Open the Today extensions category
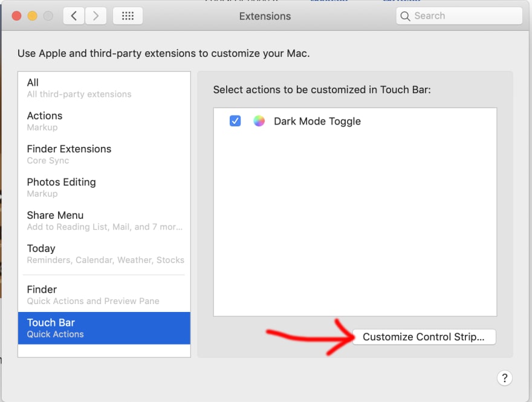This screenshot has width=532, height=402. pyautogui.click(x=104, y=254)
